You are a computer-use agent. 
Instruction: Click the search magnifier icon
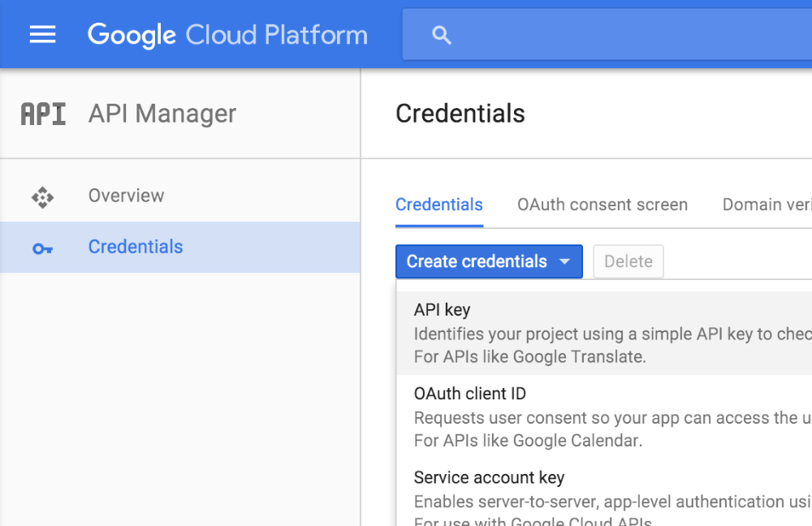point(441,35)
